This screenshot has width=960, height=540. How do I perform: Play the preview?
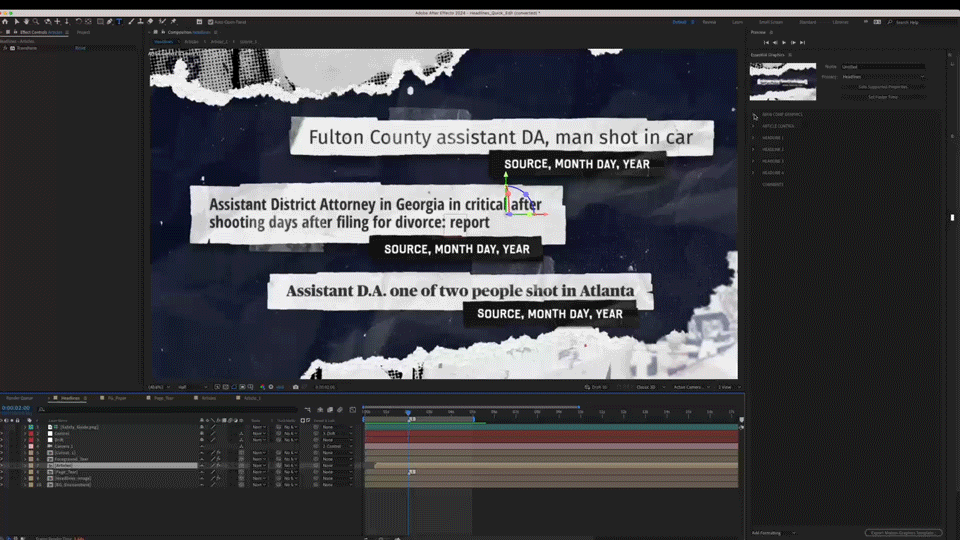[784, 42]
